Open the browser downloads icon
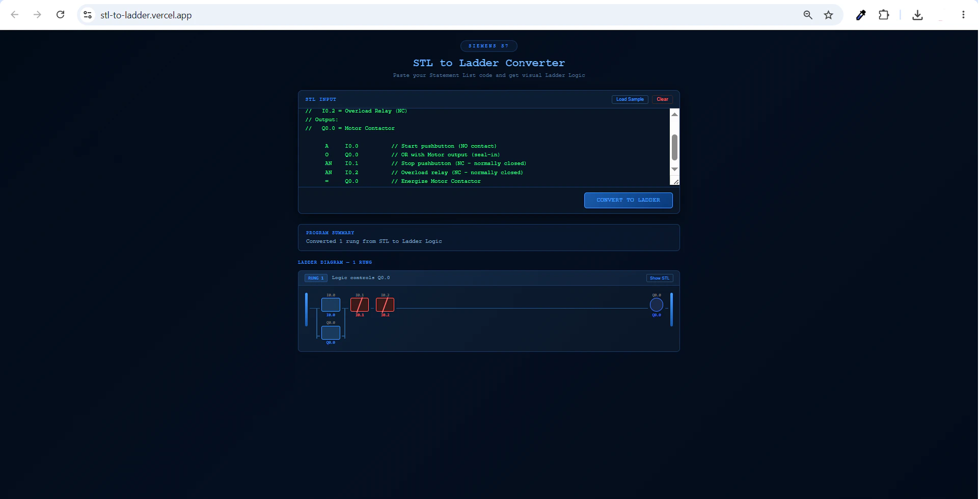Viewport: 980px width, 499px height. [x=917, y=15]
